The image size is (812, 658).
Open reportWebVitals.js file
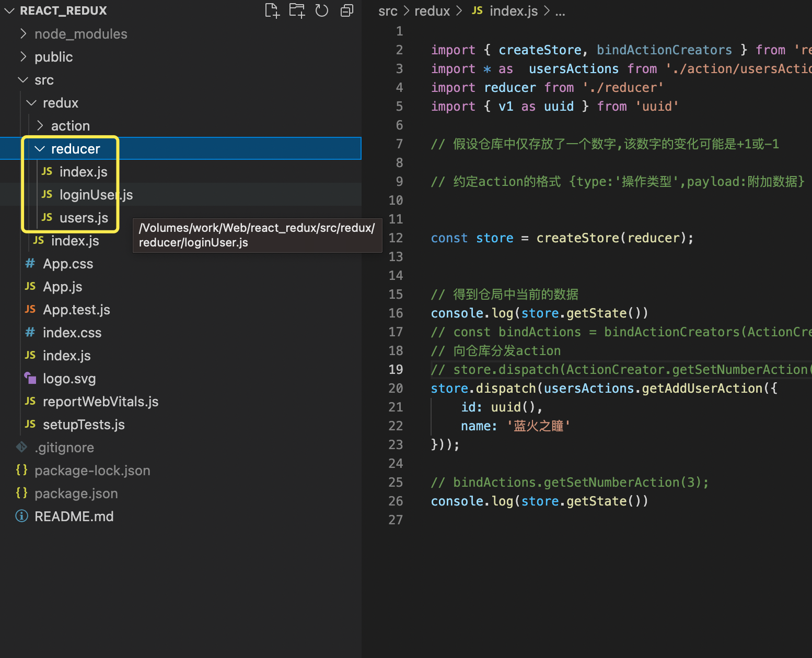pos(181,402)
